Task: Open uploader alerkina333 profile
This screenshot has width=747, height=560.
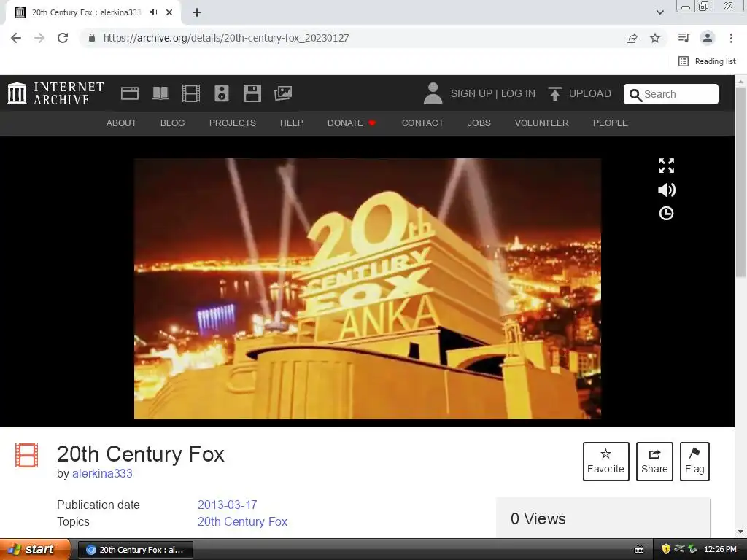Action: click(x=102, y=473)
